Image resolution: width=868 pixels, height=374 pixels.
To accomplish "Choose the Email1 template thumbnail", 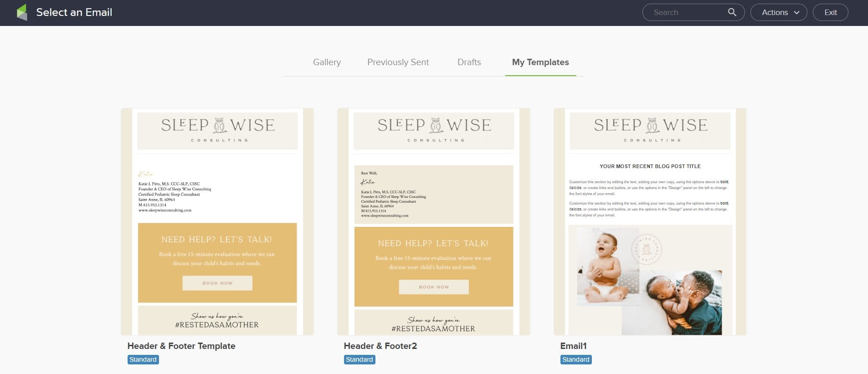I will [650, 221].
